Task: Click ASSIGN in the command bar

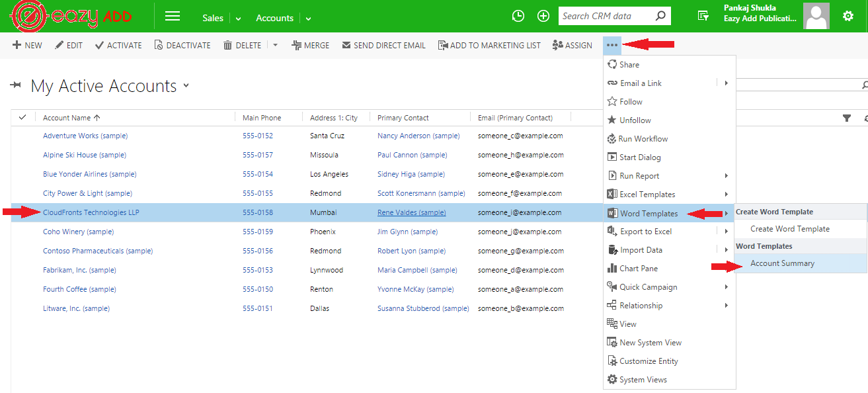Action: 572,46
